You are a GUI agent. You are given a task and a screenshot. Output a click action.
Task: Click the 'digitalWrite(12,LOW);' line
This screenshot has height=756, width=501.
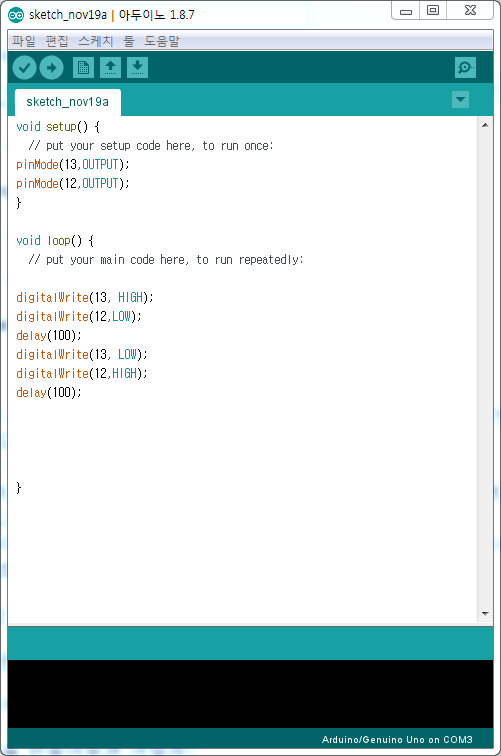pyautogui.click(x=79, y=316)
